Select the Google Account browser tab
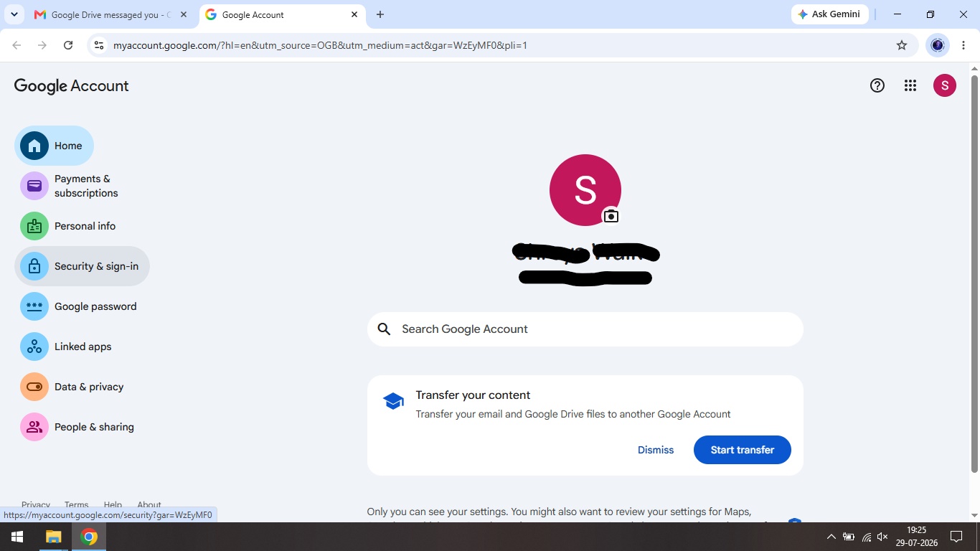This screenshot has height=551, width=980. point(281,14)
